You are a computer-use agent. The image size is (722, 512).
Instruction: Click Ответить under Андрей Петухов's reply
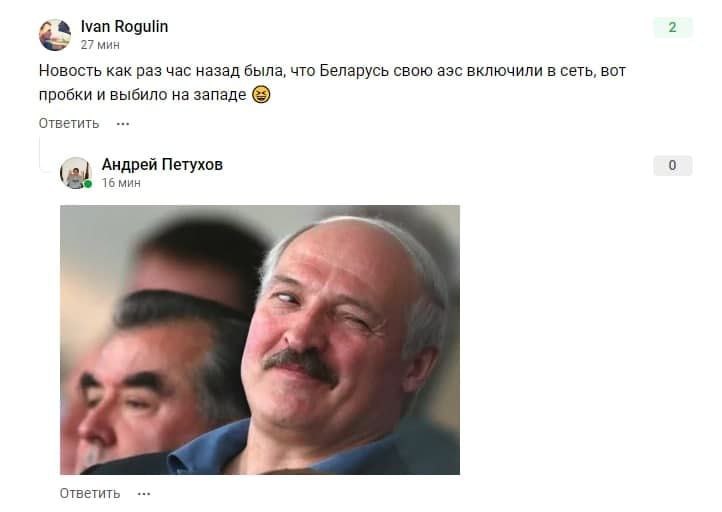pyautogui.click(x=90, y=493)
